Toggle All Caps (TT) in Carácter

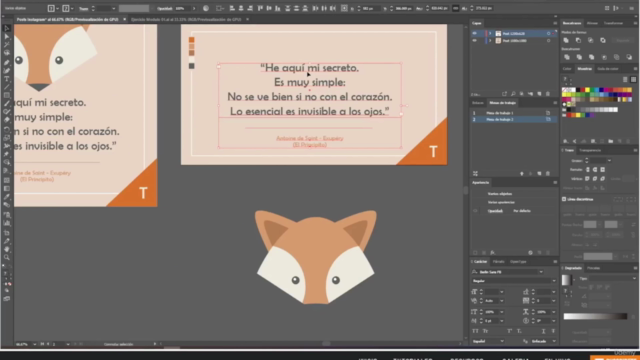pyautogui.click(x=475, y=331)
